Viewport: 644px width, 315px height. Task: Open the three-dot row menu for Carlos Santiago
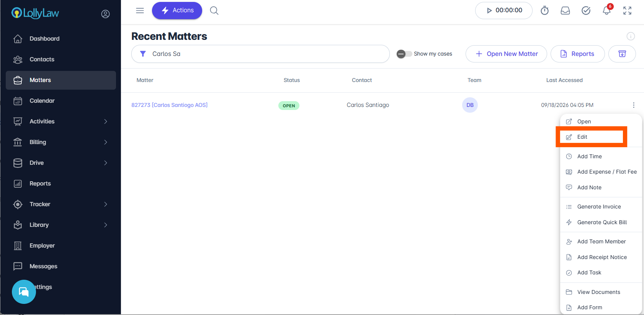pyautogui.click(x=634, y=105)
